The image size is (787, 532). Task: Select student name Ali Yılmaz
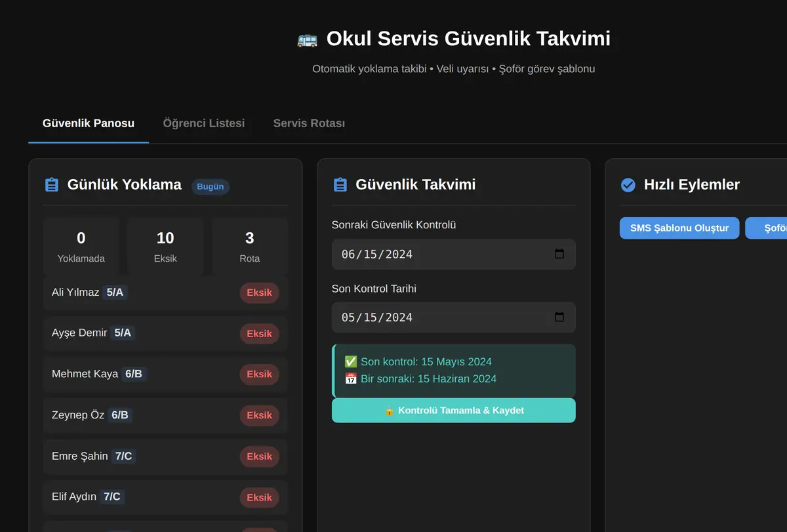75,292
